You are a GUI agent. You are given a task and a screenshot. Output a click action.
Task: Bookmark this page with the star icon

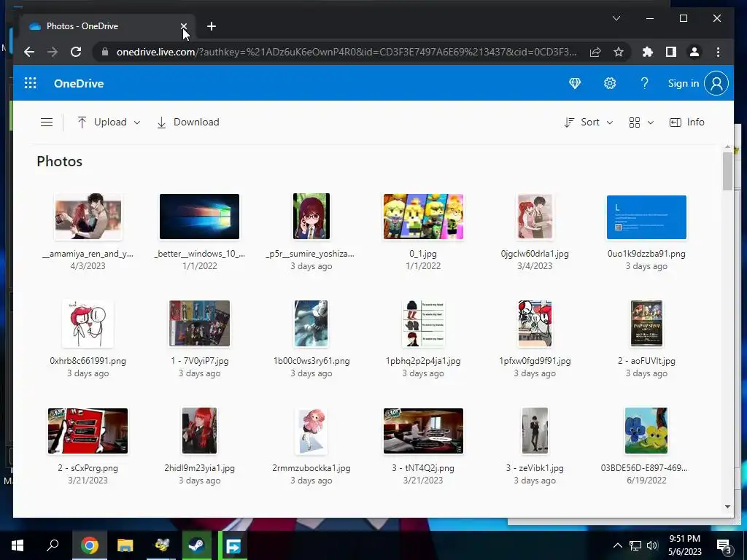click(x=619, y=52)
